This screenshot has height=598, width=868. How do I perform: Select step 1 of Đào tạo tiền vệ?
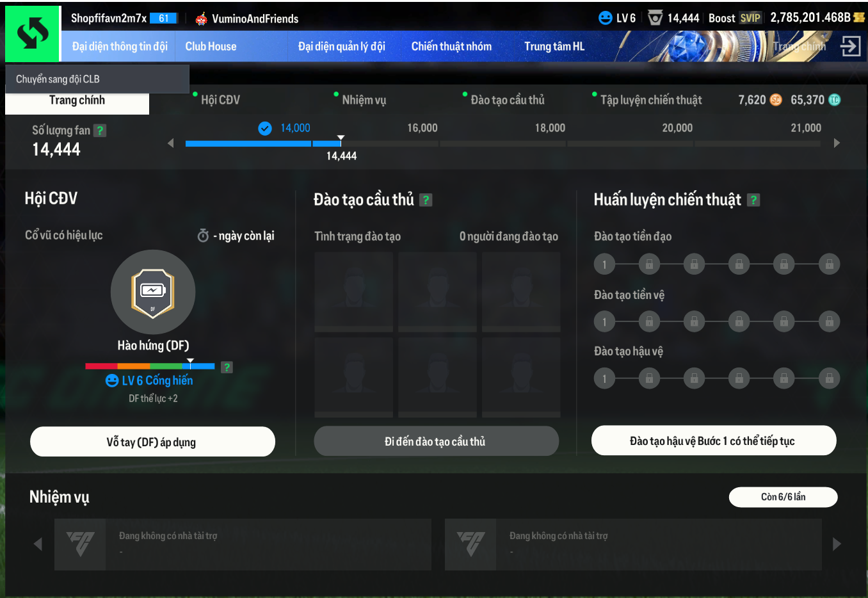tap(604, 321)
